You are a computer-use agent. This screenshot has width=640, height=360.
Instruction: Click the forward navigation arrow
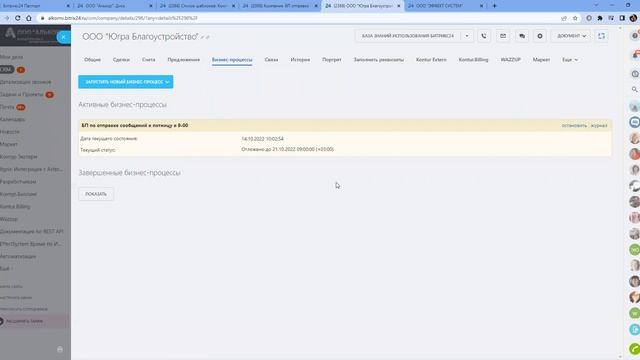7,18
